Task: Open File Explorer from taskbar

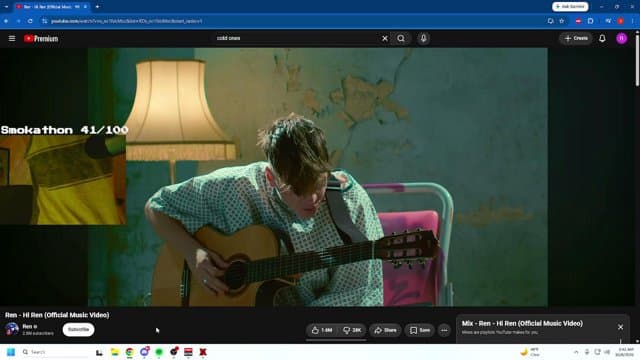Action: (x=115, y=352)
